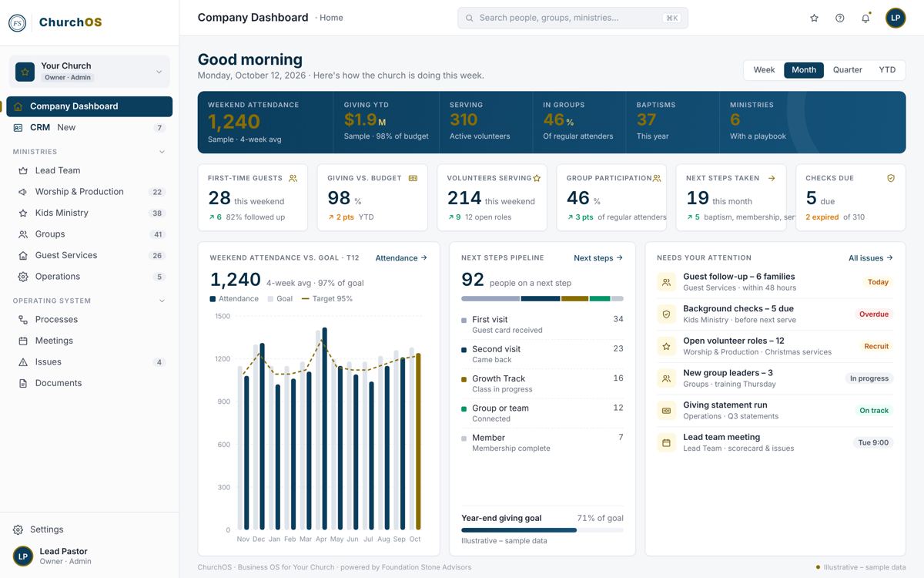Click the Weekend Attendance 1,240 banner stat

pos(264,122)
